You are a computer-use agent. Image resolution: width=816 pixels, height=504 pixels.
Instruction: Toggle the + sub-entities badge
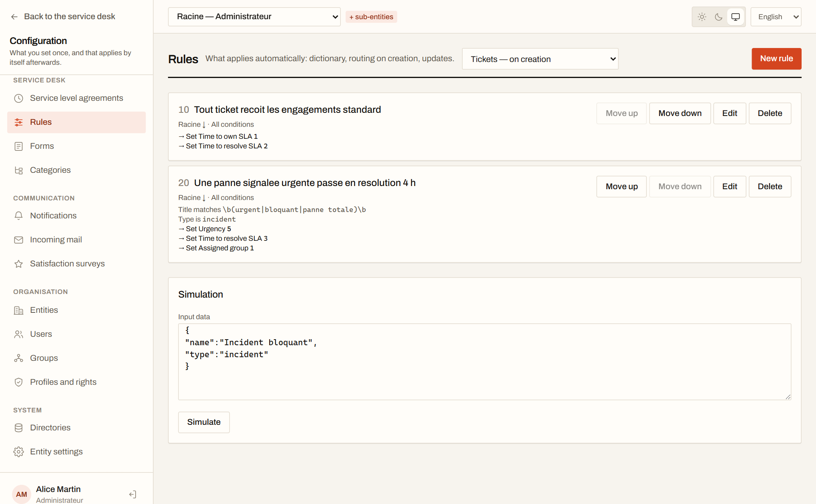pyautogui.click(x=371, y=17)
